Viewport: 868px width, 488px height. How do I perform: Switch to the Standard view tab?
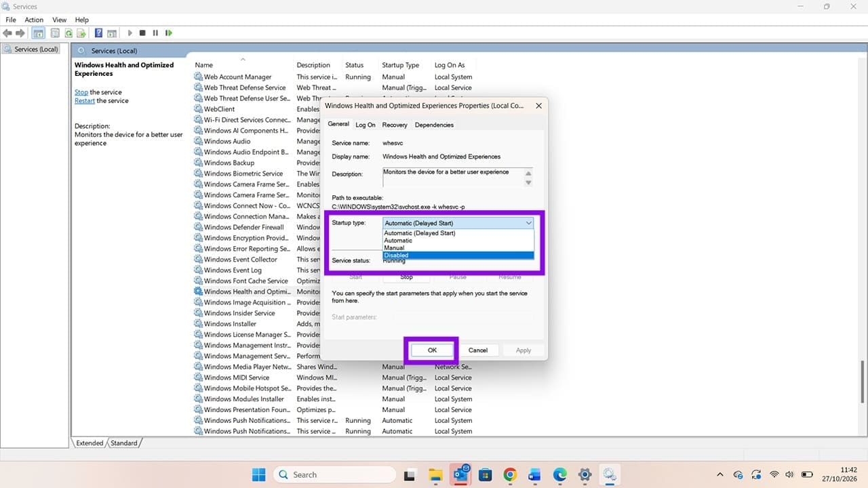click(124, 443)
